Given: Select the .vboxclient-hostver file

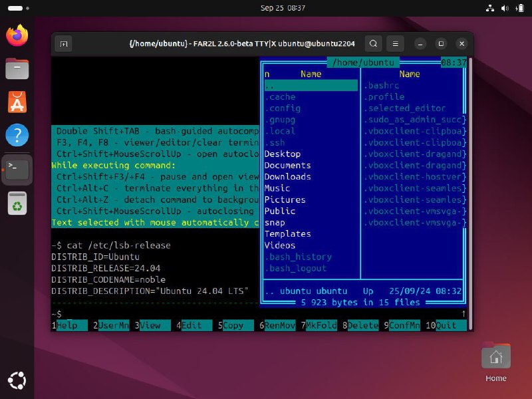Looking at the screenshot, I should (413, 177).
